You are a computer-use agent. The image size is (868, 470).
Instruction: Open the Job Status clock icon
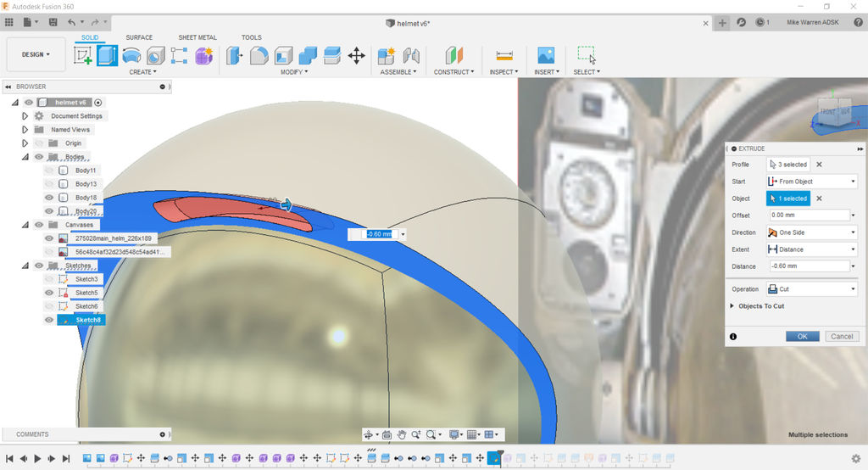click(760, 22)
